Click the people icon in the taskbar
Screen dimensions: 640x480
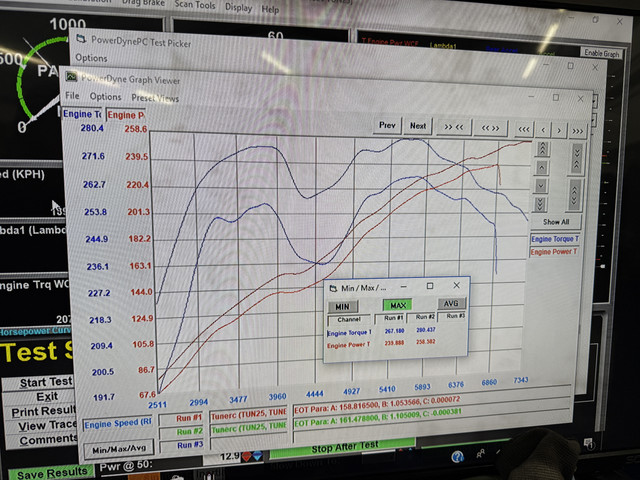[x=480, y=453]
